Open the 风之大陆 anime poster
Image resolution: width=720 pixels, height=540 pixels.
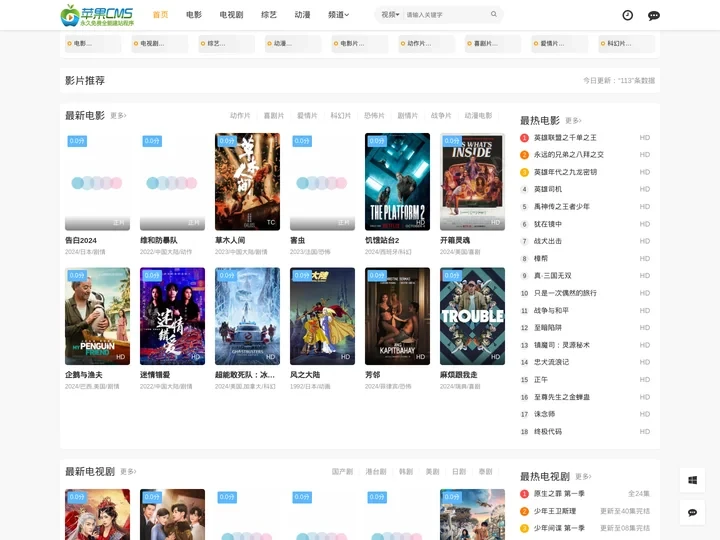coord(322,316)
